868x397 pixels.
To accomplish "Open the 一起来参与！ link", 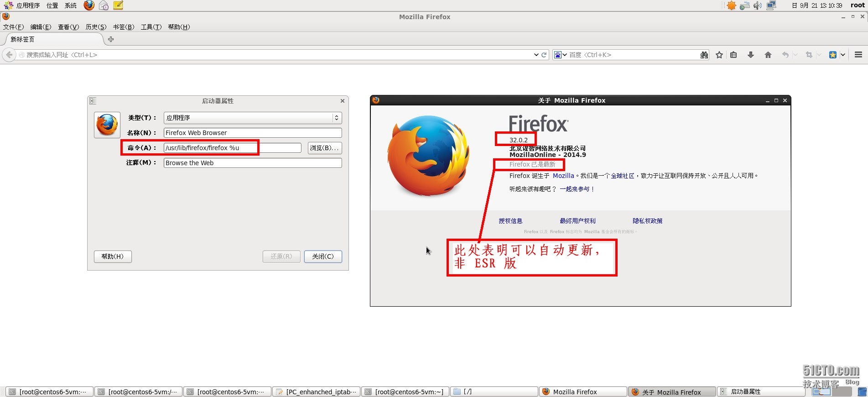I will 577,189.
